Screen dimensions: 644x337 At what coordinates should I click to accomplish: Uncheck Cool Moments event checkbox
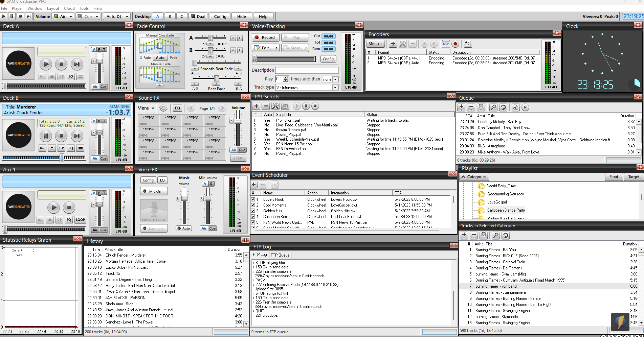click(x=253, y=205)
